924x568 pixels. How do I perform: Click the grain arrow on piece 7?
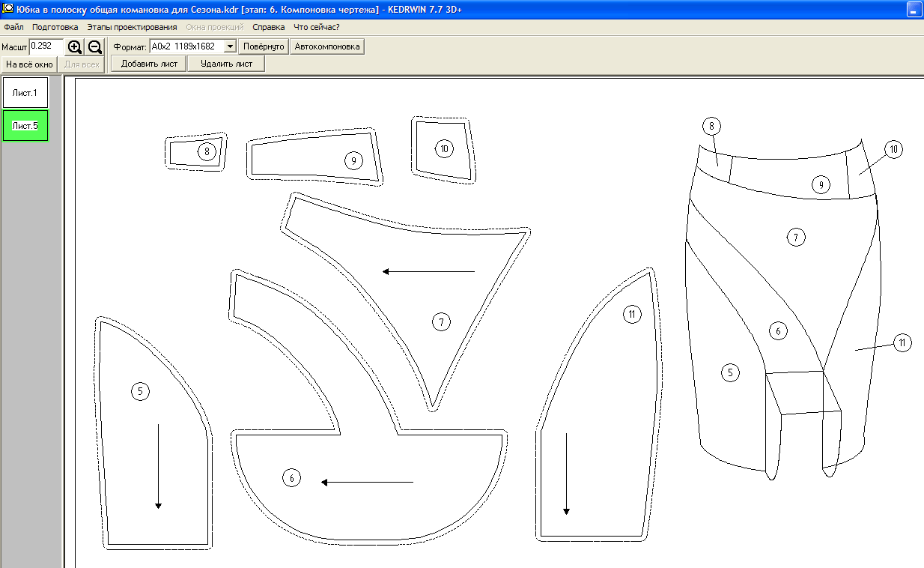tap(428, 271)
